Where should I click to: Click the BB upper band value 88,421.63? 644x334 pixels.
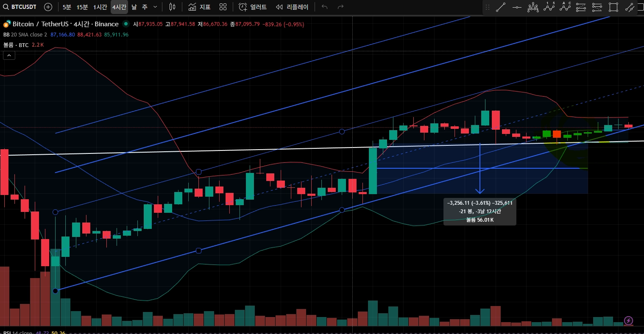click(x=89, y=35)
